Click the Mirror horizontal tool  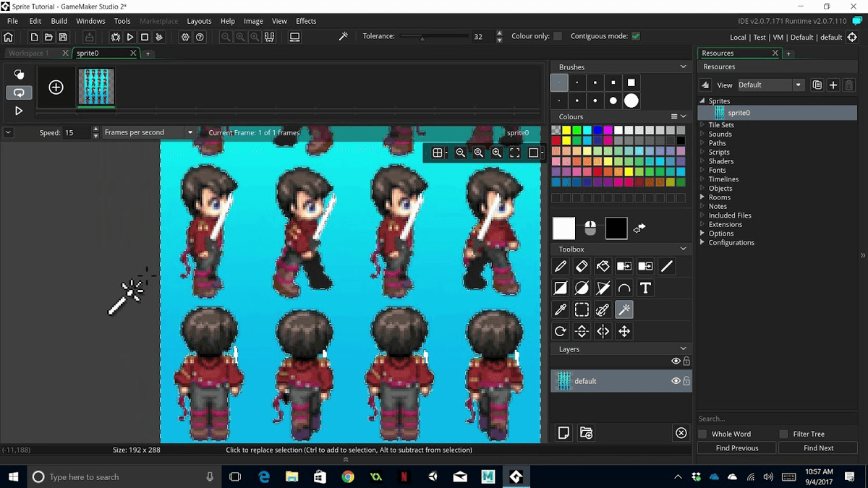tap(603, 331)
